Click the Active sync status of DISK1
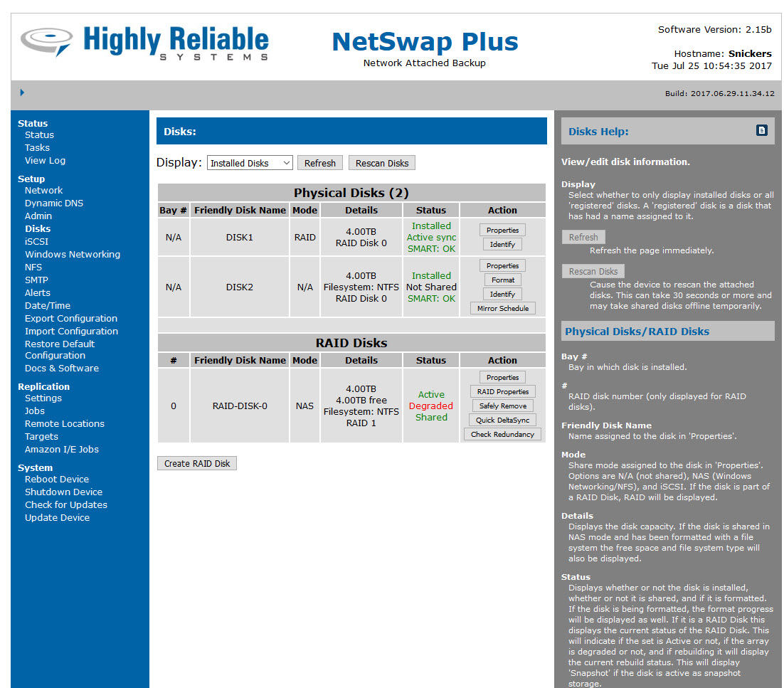Screen dimensions: 784x688 coord(431,238)
